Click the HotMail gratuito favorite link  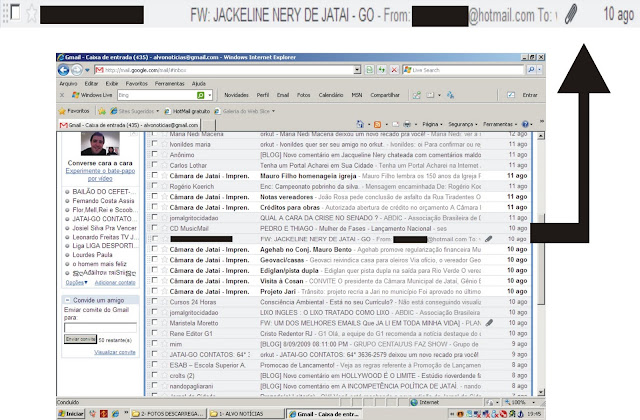187,111
